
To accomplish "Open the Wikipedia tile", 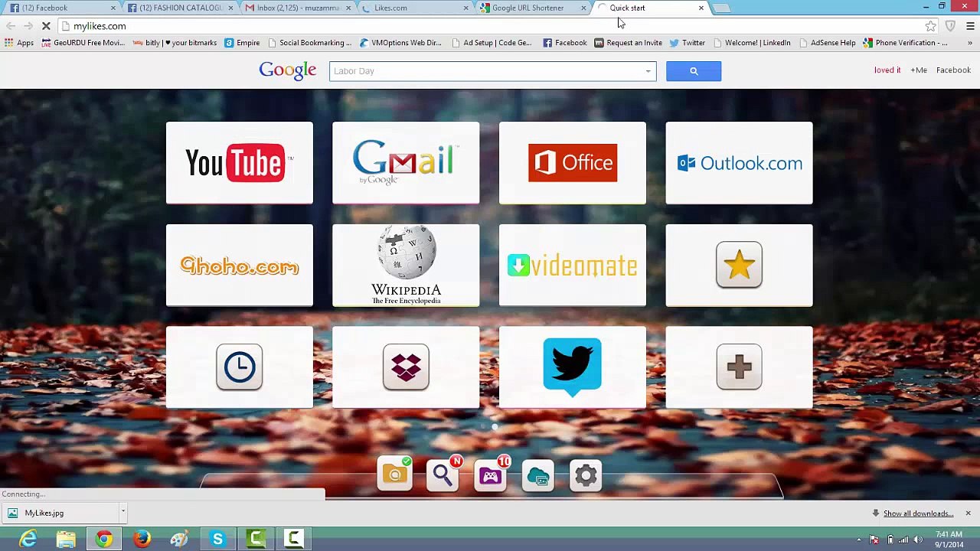I will point(406,266).
